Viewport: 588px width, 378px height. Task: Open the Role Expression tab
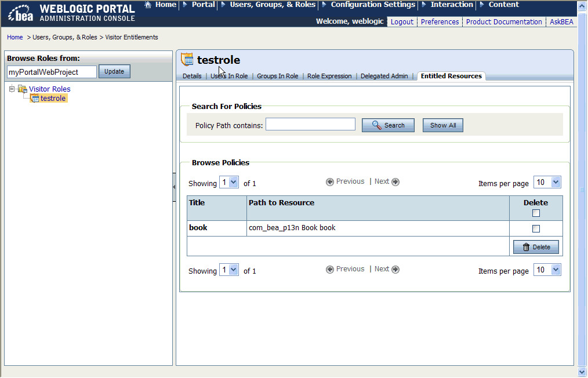[x=329, y=76]
